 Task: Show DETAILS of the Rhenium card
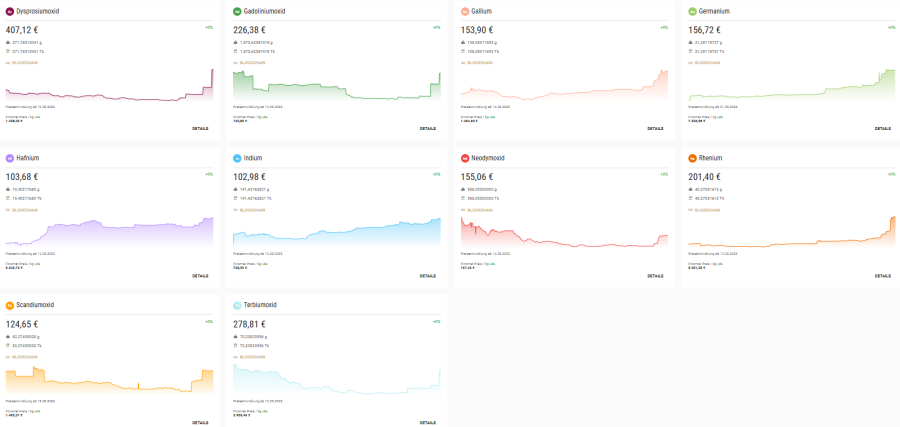[883, 275]
